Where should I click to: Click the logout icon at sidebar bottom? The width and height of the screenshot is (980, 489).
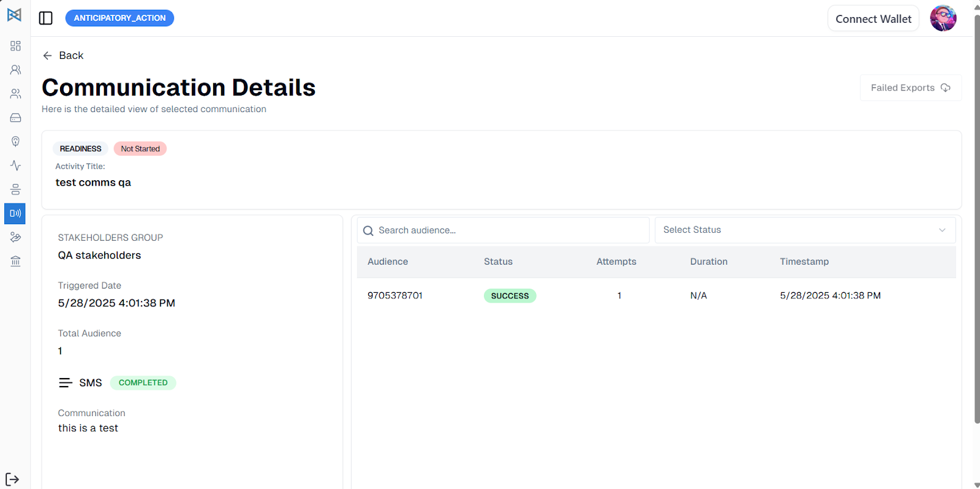[x=12, y=479]
